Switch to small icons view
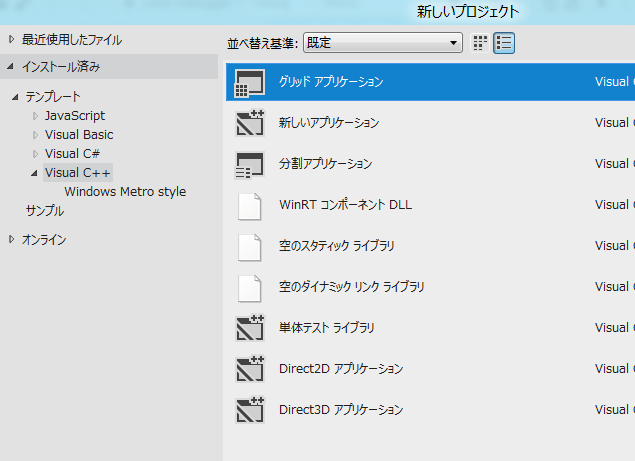 [480, 43]
